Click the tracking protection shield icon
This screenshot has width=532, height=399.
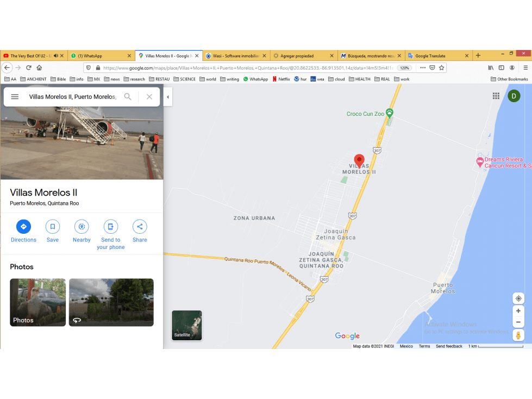(88, 68)
